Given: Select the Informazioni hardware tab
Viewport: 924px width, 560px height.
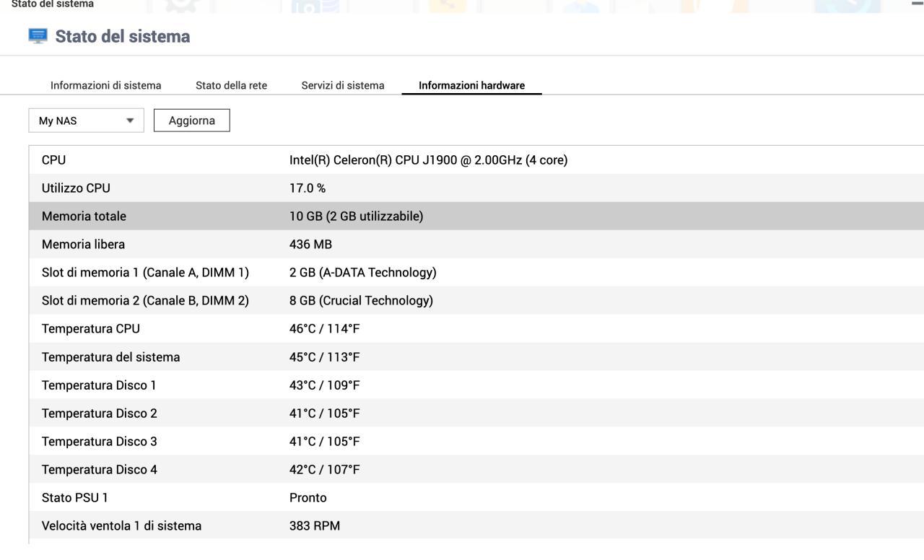Looking at the screenshot, I should tap(471, 85).
